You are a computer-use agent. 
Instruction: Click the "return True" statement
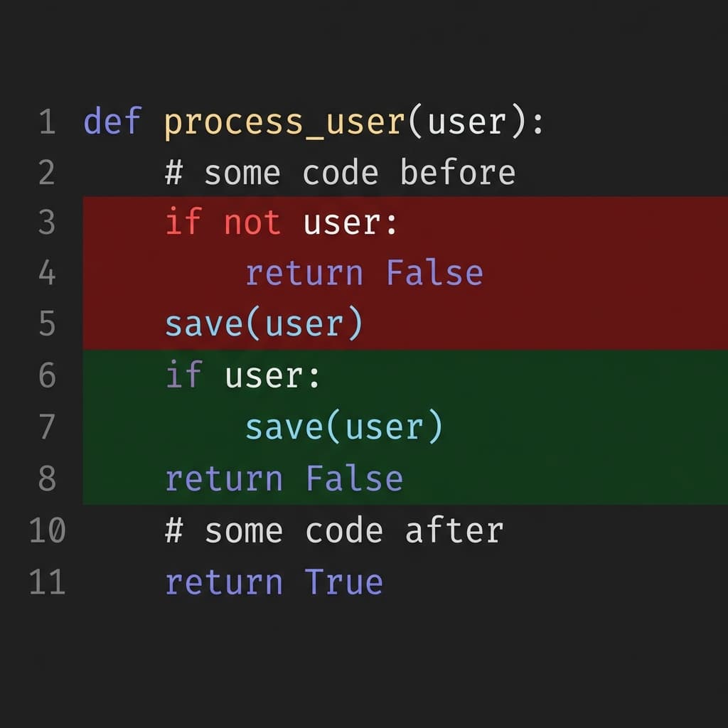pos(274,582)
